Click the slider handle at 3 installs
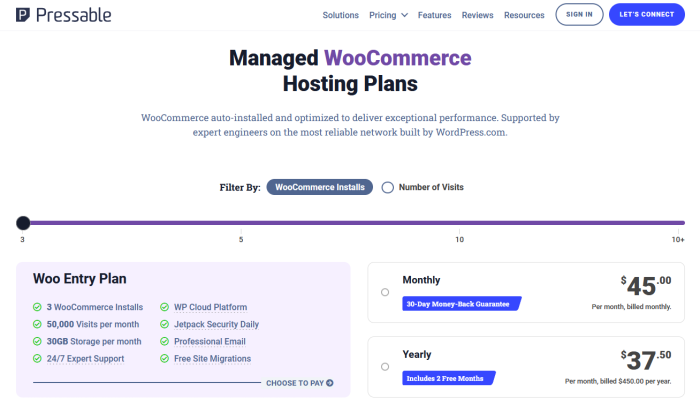The height and width of the screenshot is (420, 700). [x=23, y=223]
